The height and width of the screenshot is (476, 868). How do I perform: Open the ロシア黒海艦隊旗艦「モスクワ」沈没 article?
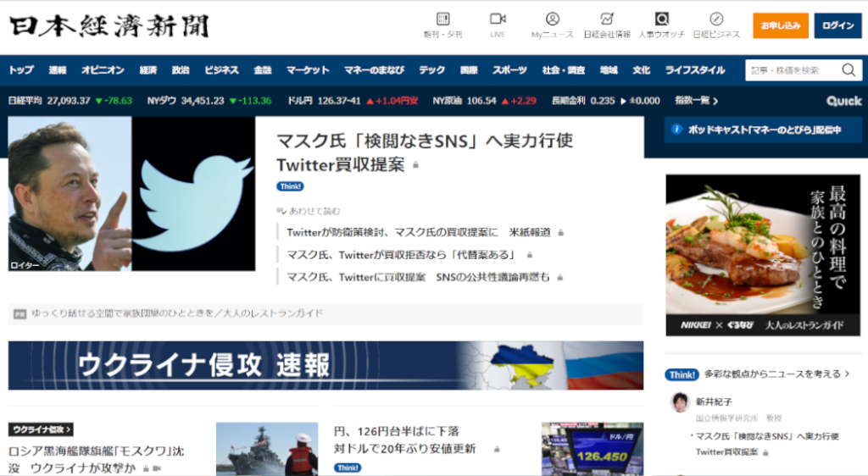point(97,459)
